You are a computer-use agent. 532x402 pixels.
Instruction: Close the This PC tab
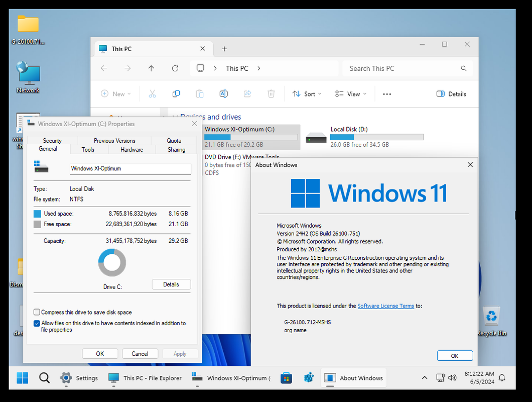pos(203,49)
